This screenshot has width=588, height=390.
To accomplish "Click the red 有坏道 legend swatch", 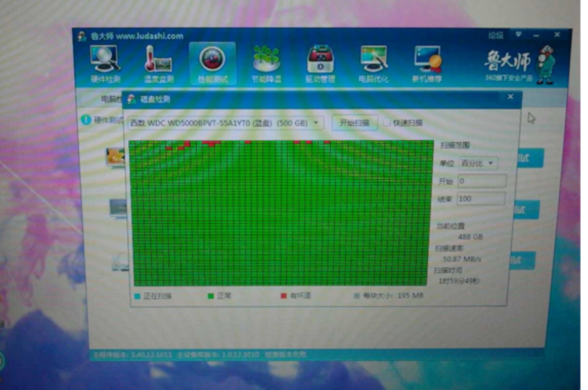I will [284, 296].
